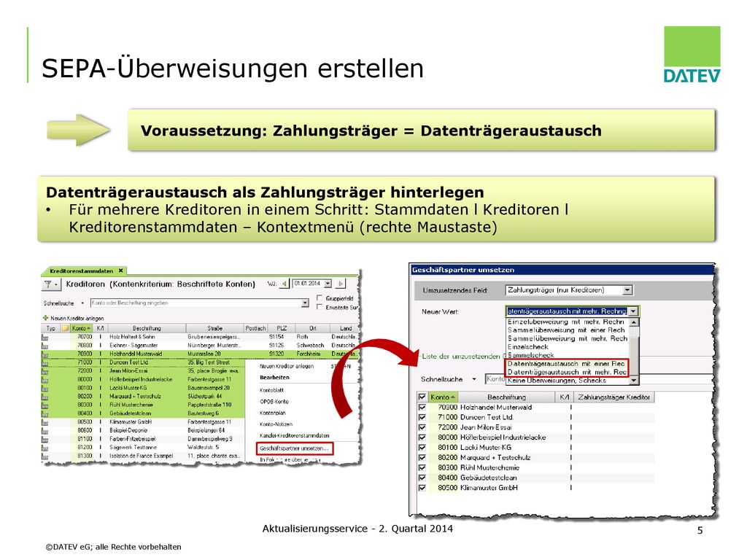Open the filter funnel's dropdown arrow
This screenshot has width=747, height=560.
(x=55, y=285)
